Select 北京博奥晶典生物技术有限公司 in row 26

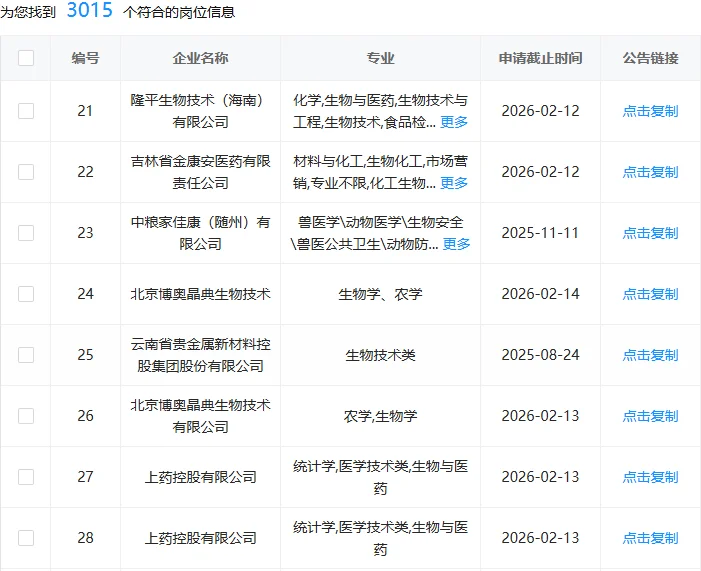click(200, 416)
